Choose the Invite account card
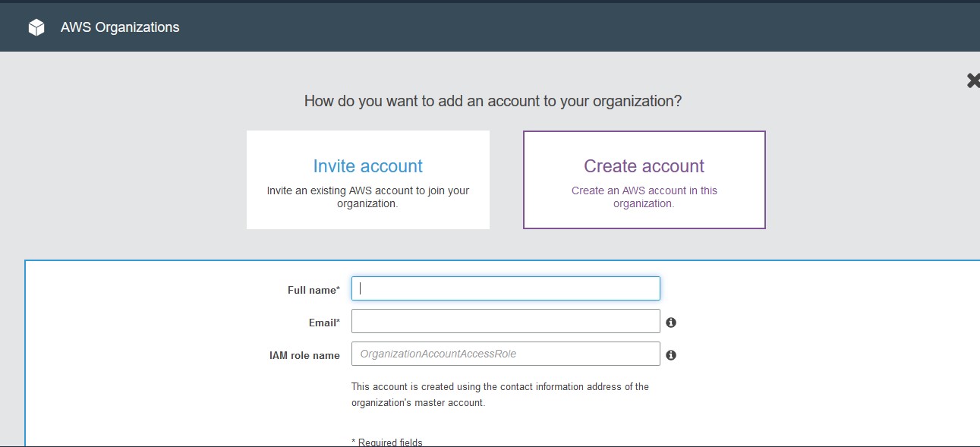Viewport: 980px width, 447px height. (368, 180)
